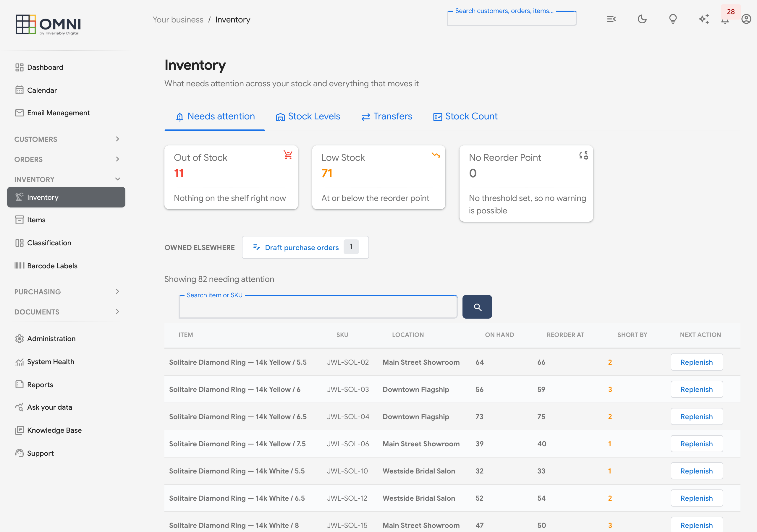Switch to the Stock Levels tab

tap(308, 116)
